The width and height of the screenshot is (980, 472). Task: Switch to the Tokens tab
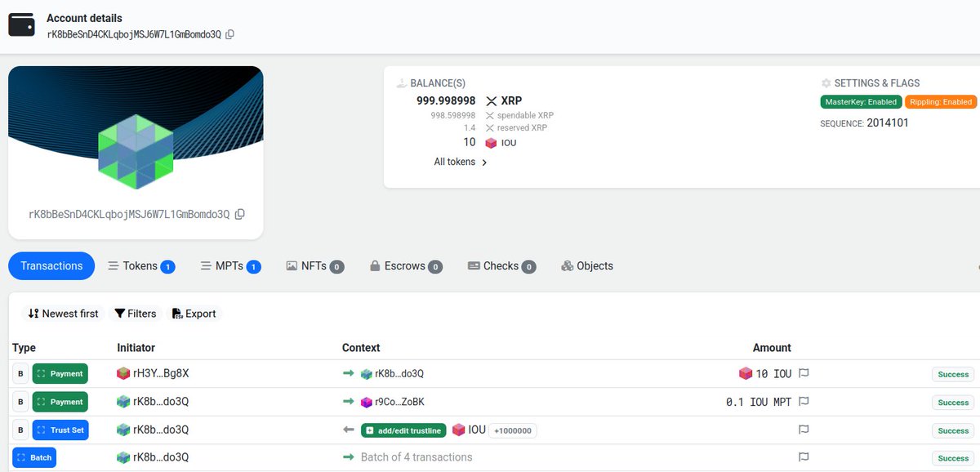141,266
